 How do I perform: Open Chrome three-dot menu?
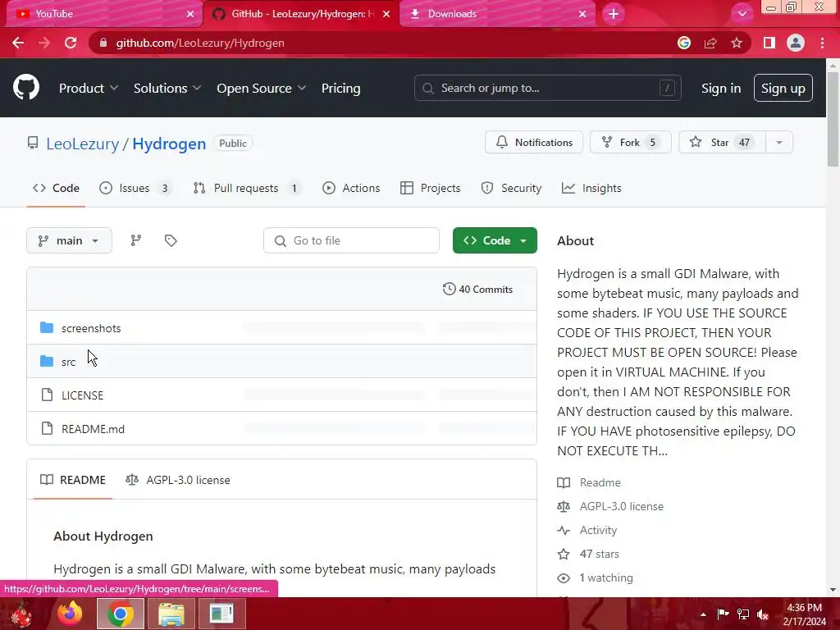[822, 43]
